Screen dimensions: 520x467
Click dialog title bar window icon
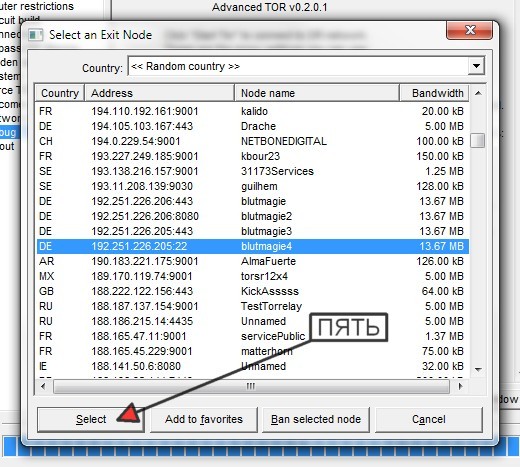(35, 35)
